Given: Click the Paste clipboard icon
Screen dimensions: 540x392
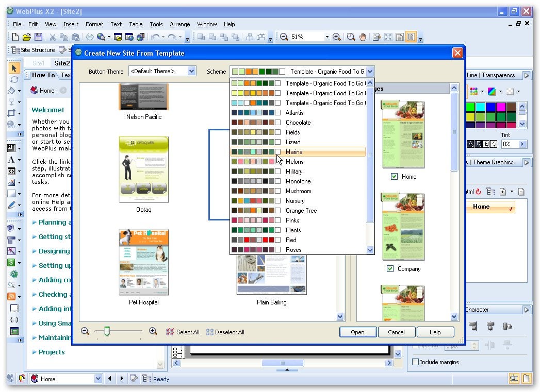Looking at the screenshot, I should click(75, 37).
